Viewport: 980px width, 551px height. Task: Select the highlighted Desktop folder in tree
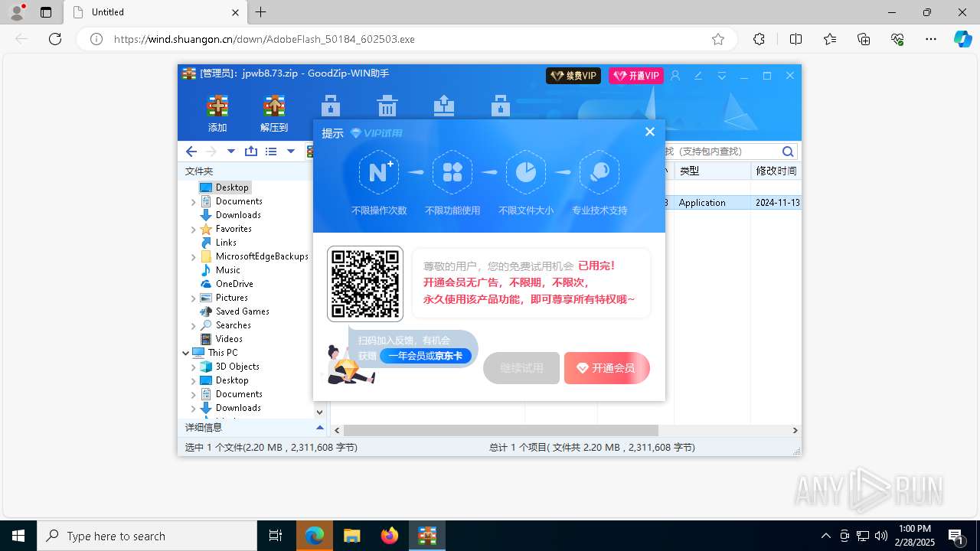[232, 187]
